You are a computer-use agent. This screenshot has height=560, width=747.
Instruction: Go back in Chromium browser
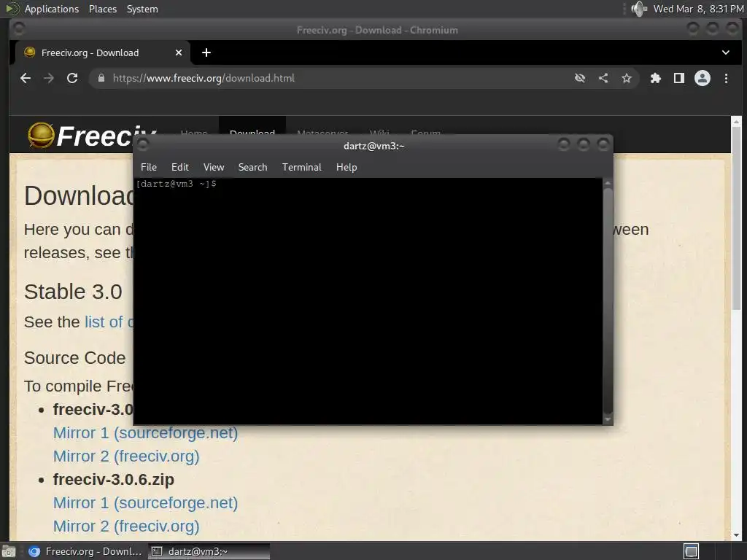tap(26, 78)
